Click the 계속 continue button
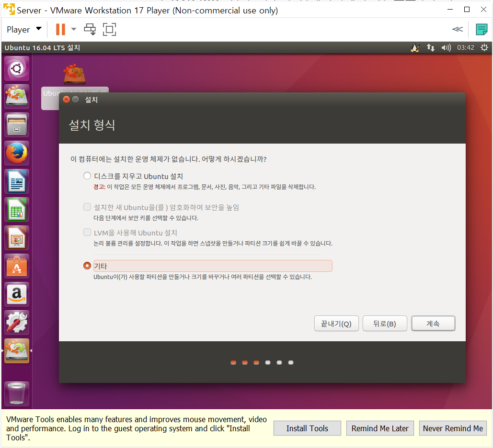This screenshot has height=448, width=493. point(433,324)
